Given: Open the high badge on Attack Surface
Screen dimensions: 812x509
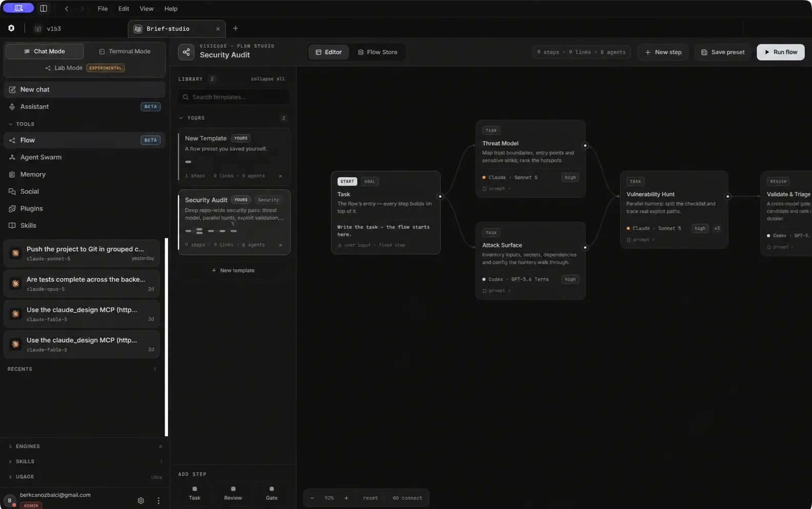Looking at the screenshot, I should [570, 279].
